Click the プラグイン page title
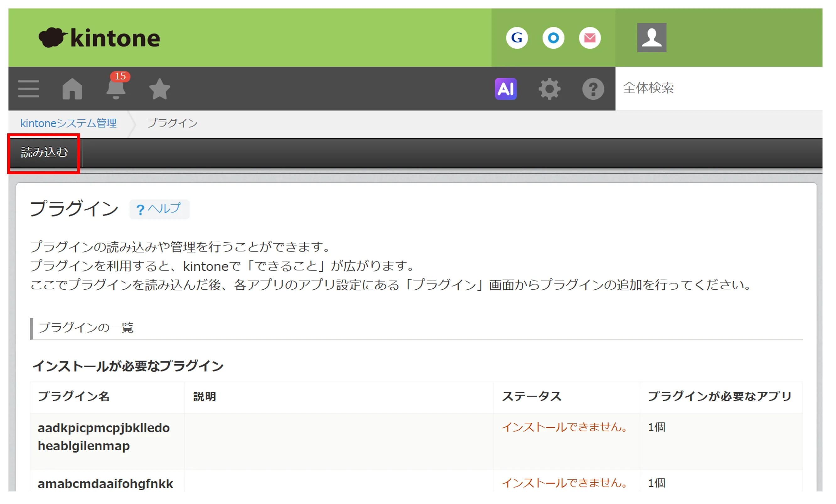 [74, 208]
